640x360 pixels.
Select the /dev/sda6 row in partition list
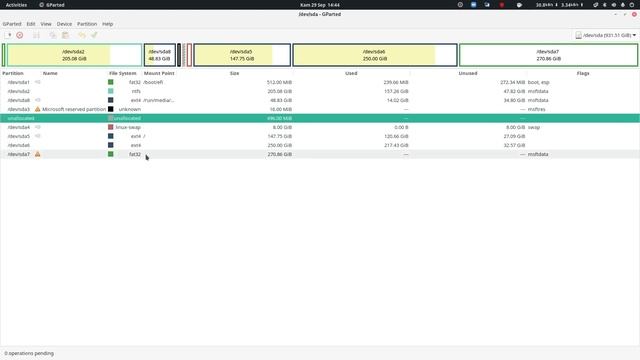click(x=320, y=145)
